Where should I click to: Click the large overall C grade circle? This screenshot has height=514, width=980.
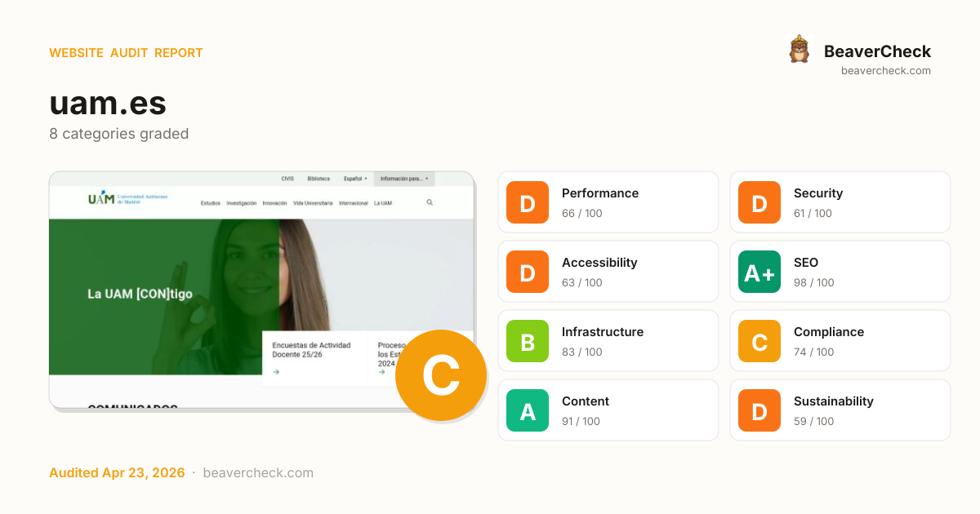pyautogui.click(x=441, y=375)
